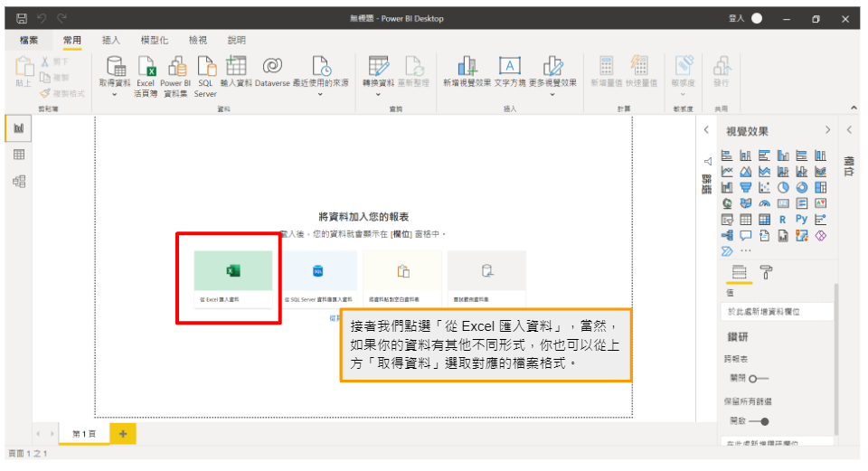Click the Import from SQL Server card

point(317,278)
